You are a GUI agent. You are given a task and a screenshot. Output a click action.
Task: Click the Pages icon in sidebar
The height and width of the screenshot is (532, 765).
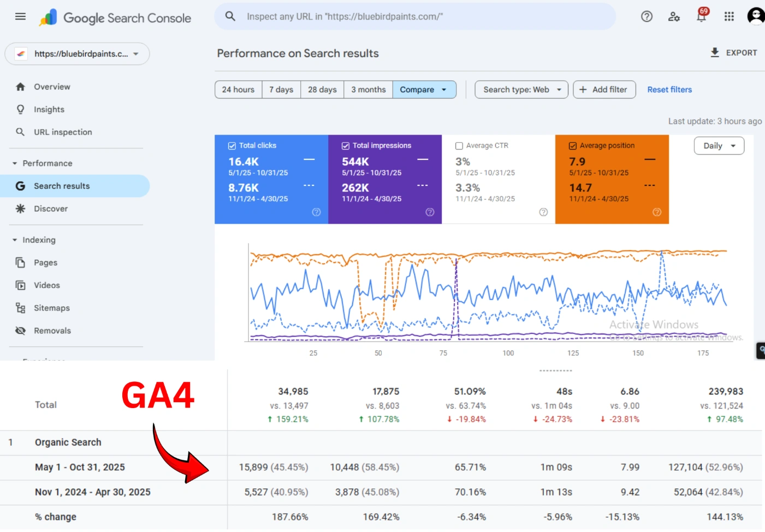[21, 262]
